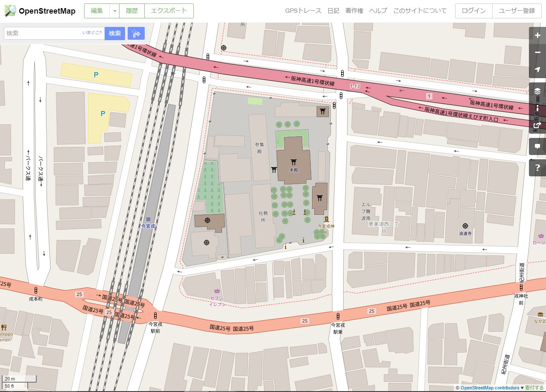Click the upper yellow parking P symbol

(96, 75)
